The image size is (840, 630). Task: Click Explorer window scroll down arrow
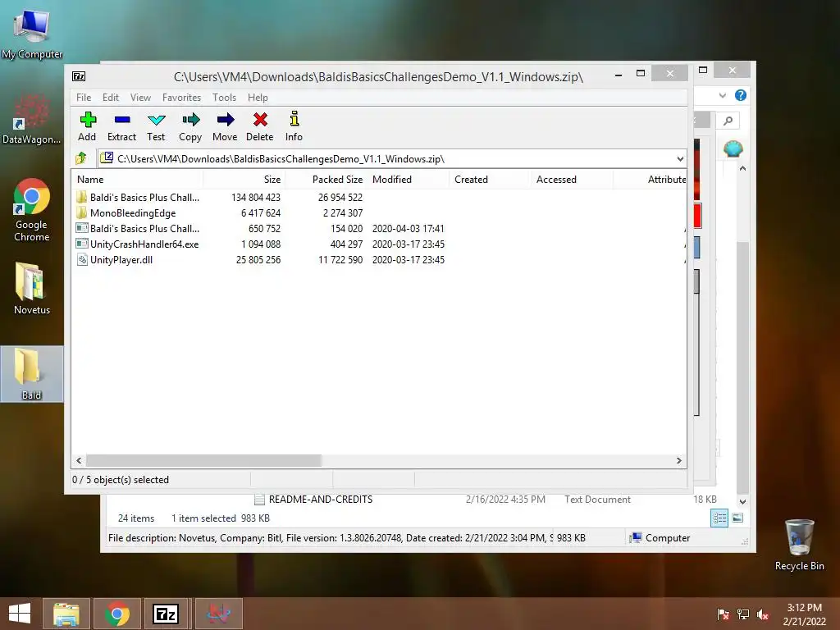pyautogui.click(x=742, y=502)
